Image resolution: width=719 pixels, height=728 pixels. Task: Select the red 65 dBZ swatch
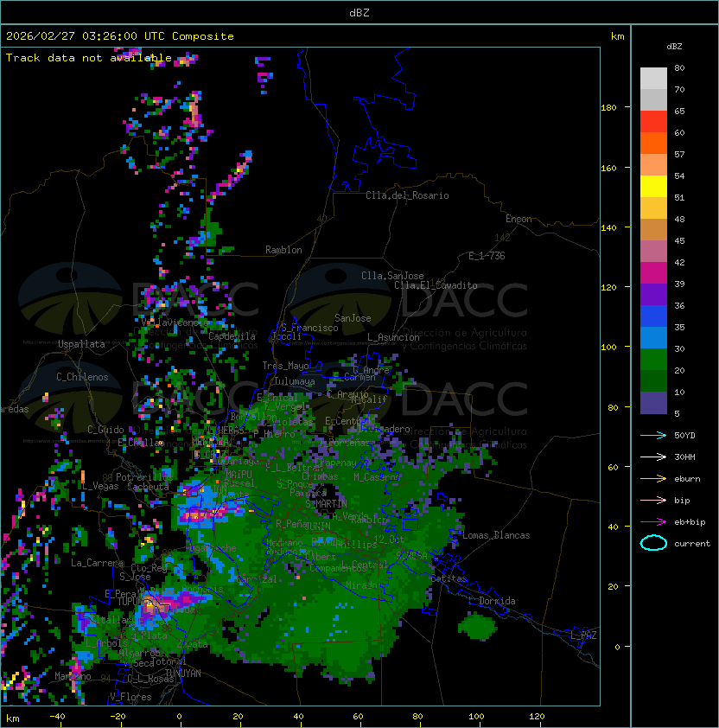[x=653, y=122]
